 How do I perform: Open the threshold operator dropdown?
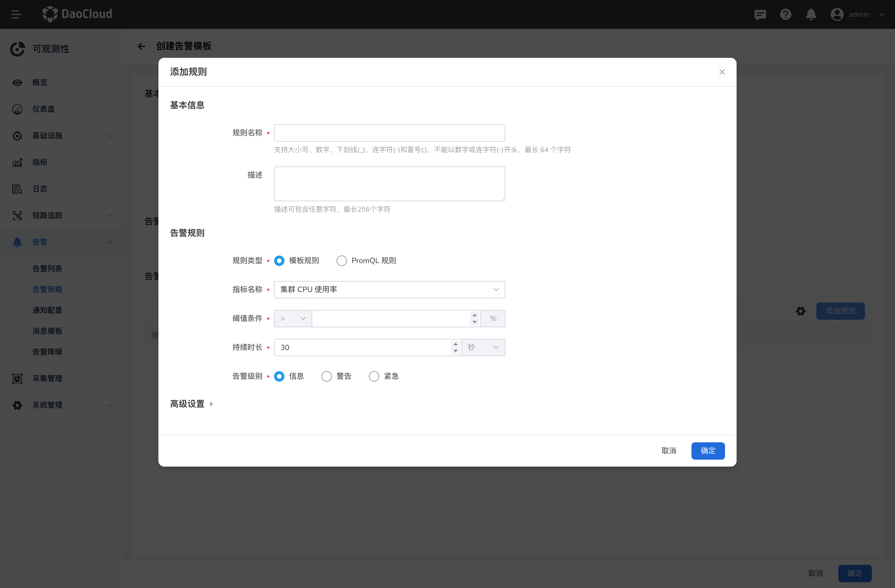(293, 319)
